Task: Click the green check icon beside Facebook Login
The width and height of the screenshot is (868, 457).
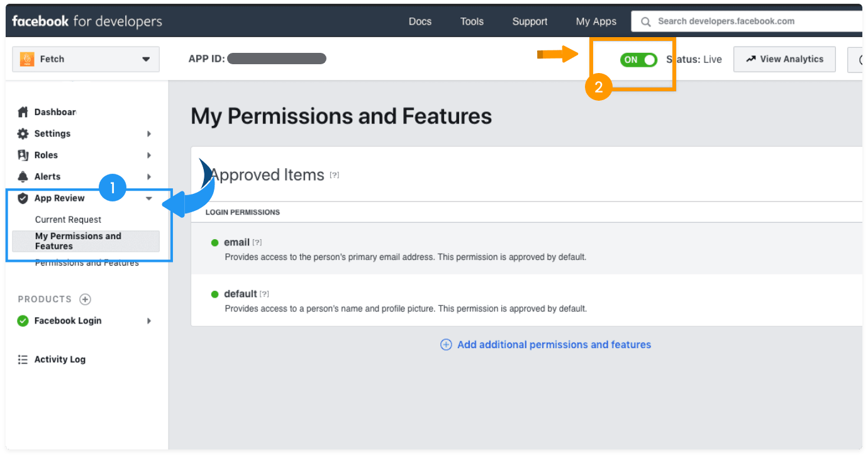Action: coord(23,321)
